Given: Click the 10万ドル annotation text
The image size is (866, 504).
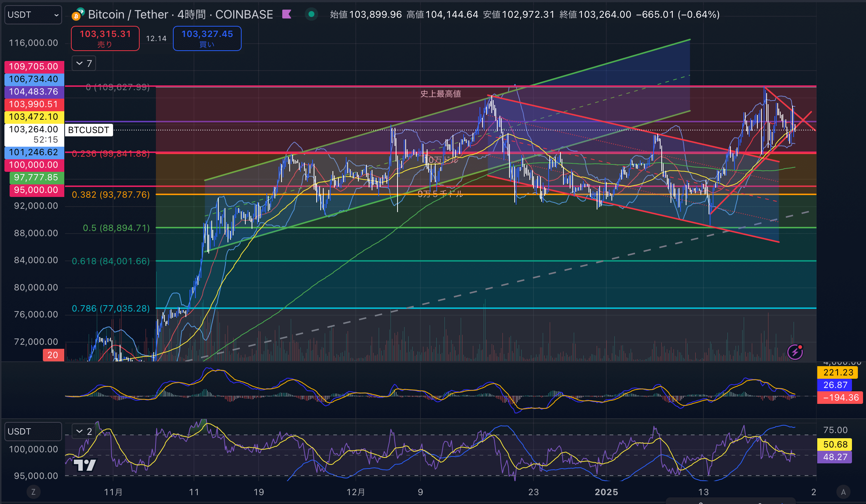Looking at the screenshot, I should (441, 160).
